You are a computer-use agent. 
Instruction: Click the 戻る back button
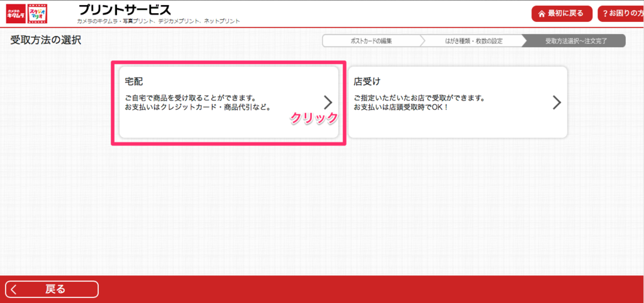tap(52, 289)
